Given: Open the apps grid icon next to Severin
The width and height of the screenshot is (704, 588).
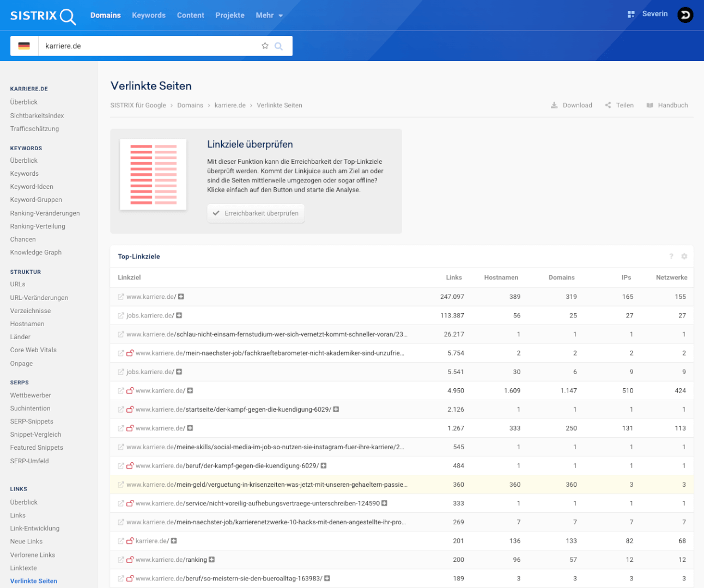Looking at the screenshot, I should pos(630,14).
